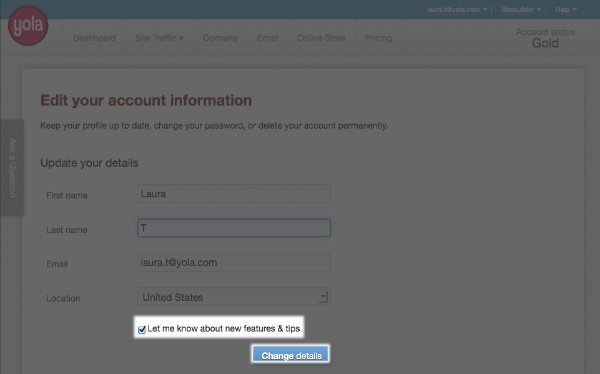This screenshot has height=374, width=600.
Task: View the Pricing tab
Action: tap(378, 38)
